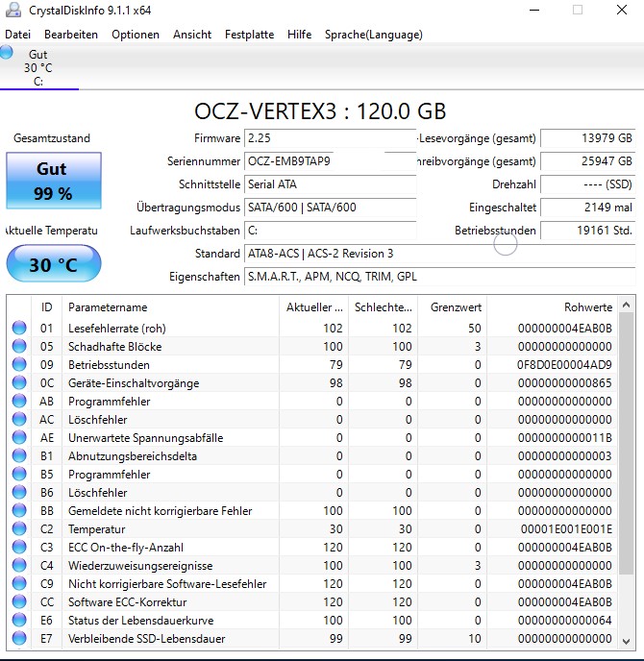Screen dimensions: 644x661
Task: Open the Ansicht menu
Action: [x=192, y=35]
